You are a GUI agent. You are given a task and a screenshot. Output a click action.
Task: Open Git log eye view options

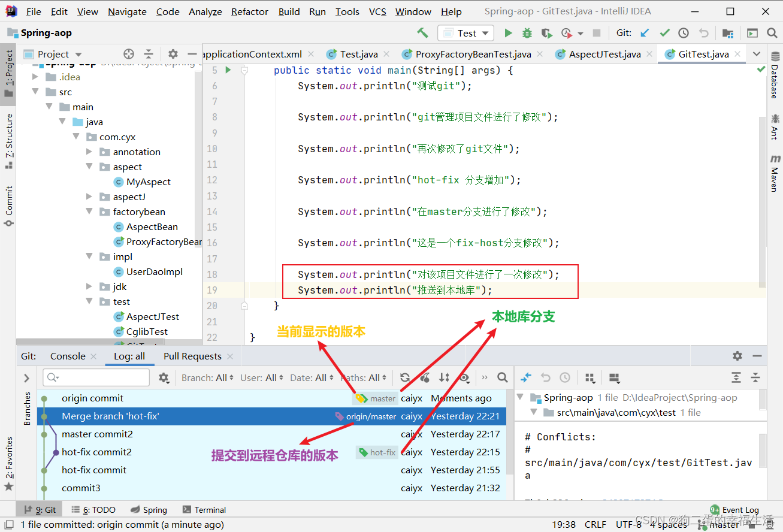click(464, 377)
